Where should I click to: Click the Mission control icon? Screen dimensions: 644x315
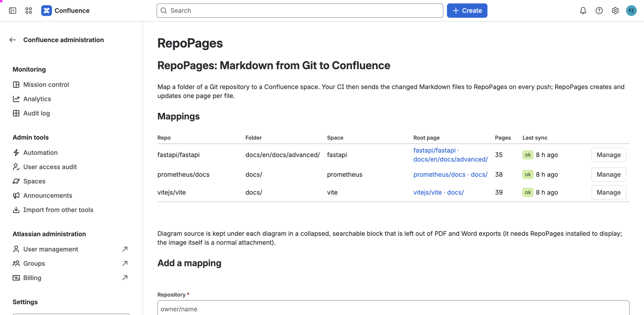tap(16, 84)
